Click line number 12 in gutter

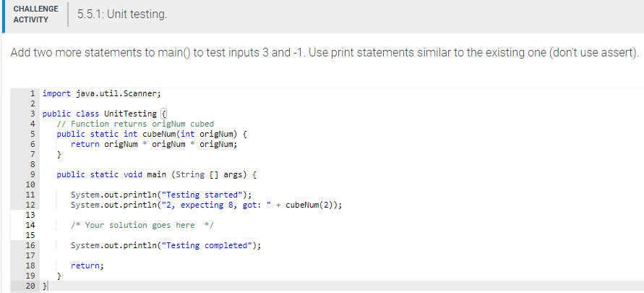[x=30, y=205]
